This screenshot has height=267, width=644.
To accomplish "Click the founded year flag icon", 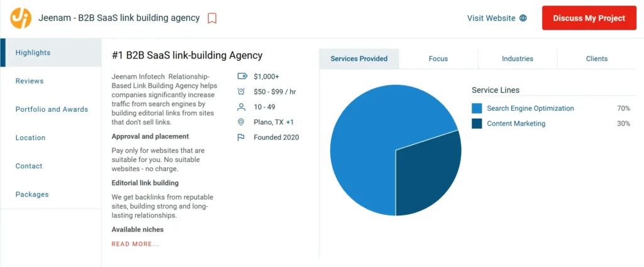I will 241,137.
